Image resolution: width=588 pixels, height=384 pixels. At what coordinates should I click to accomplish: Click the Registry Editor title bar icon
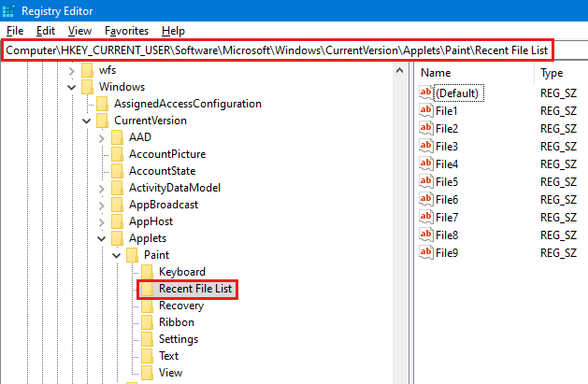[x=8, y=10]
